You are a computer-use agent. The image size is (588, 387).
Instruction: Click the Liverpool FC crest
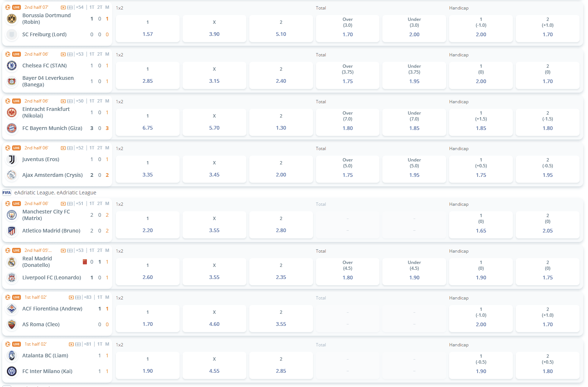point(12,278)
